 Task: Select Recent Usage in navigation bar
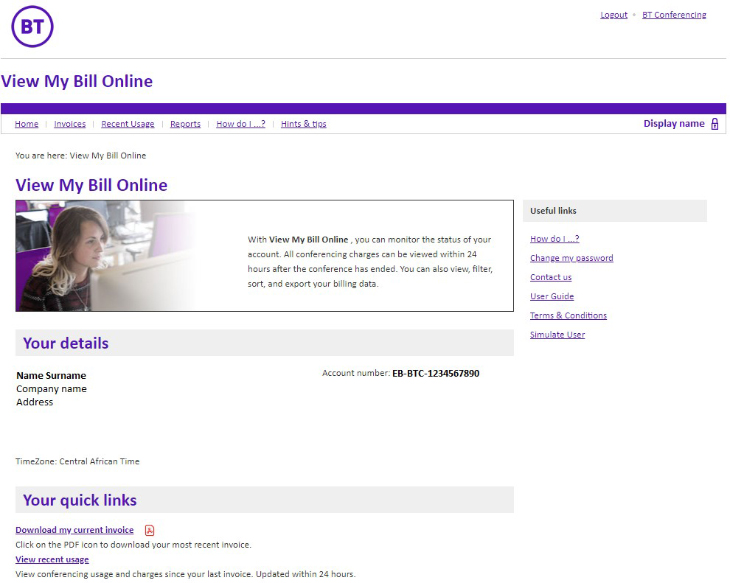pos(128,124)
